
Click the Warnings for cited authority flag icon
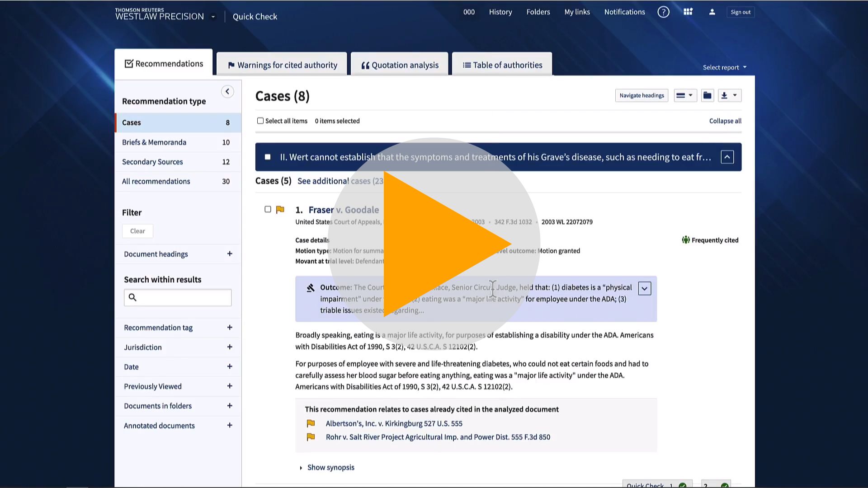point(231,64)
